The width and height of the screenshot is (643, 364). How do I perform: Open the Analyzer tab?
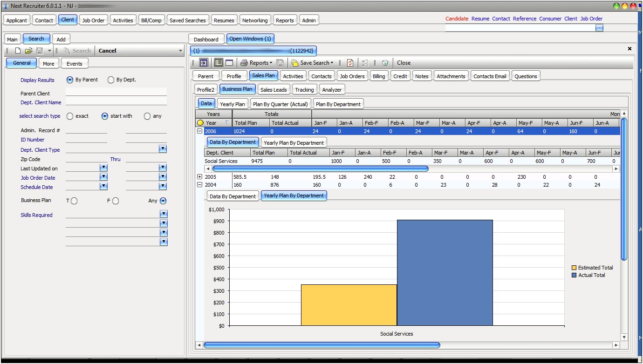click(332, 89)
